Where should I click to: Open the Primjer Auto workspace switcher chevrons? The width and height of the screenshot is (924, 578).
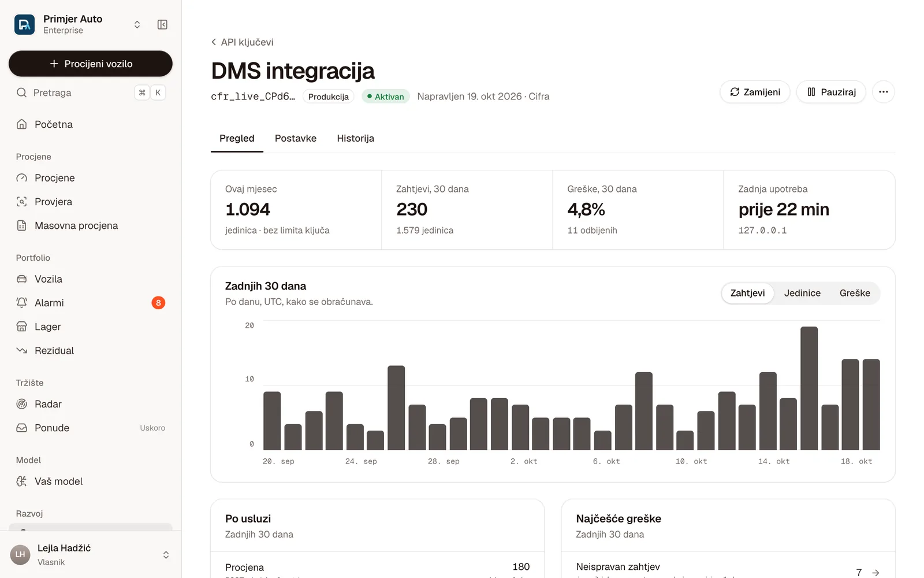[137, 24]
